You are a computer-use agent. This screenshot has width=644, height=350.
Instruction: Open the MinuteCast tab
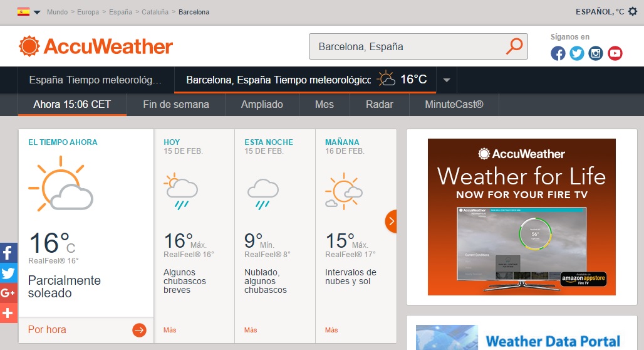pos(454,105)
